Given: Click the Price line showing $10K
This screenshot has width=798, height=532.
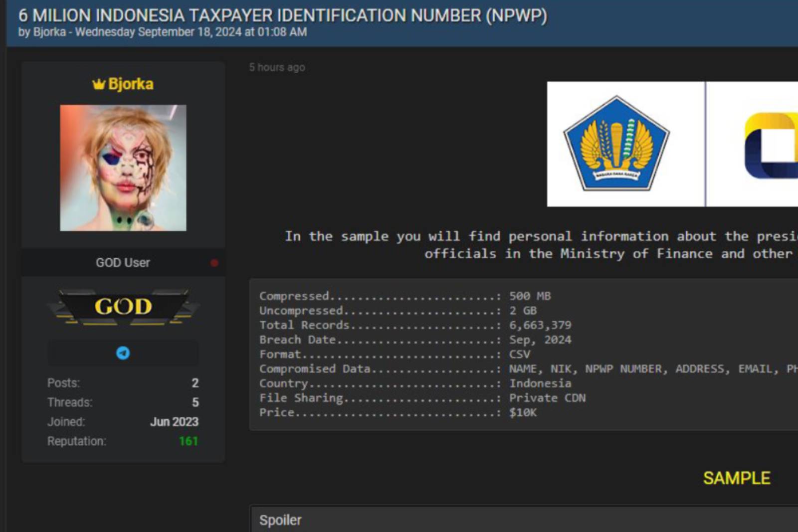Looking at the screenshot, I should (x=398, y=412).
